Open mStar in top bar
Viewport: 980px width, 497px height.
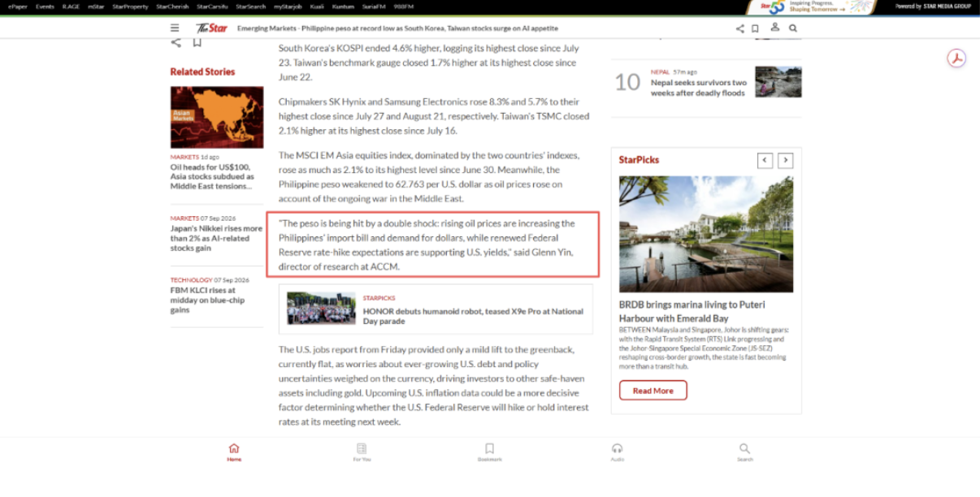point(97,6)
